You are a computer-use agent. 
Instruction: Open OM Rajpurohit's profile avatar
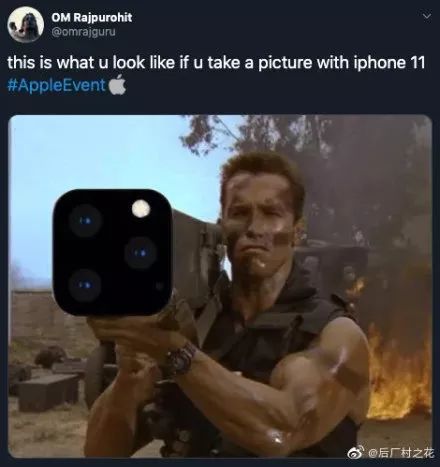click(26, 24)
